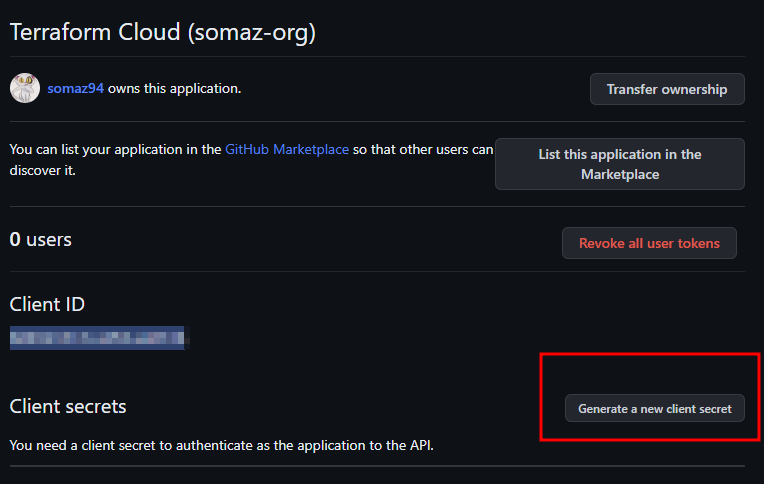Click the Transfer ownership button

coord(667,89)
